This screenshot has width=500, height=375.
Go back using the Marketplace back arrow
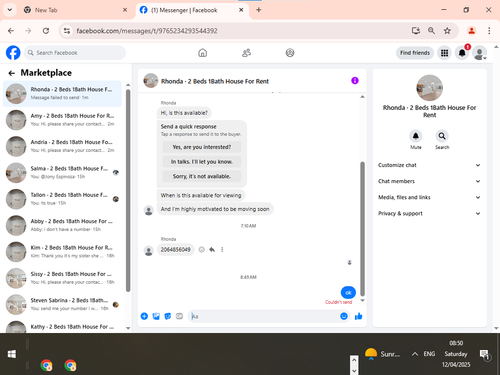click(x=12, y=73)
